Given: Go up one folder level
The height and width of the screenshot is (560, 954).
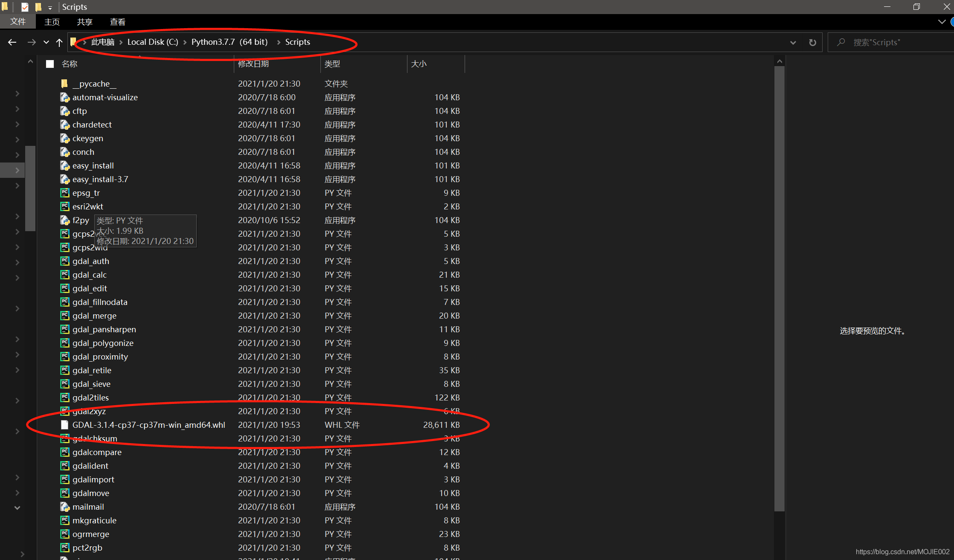Looking at the screenshot, I should pos(59,42).
